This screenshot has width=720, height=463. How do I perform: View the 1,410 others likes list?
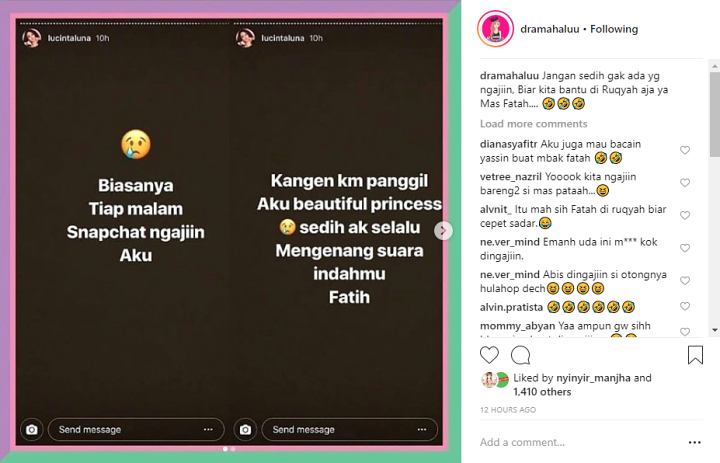(x=542, y=392)
